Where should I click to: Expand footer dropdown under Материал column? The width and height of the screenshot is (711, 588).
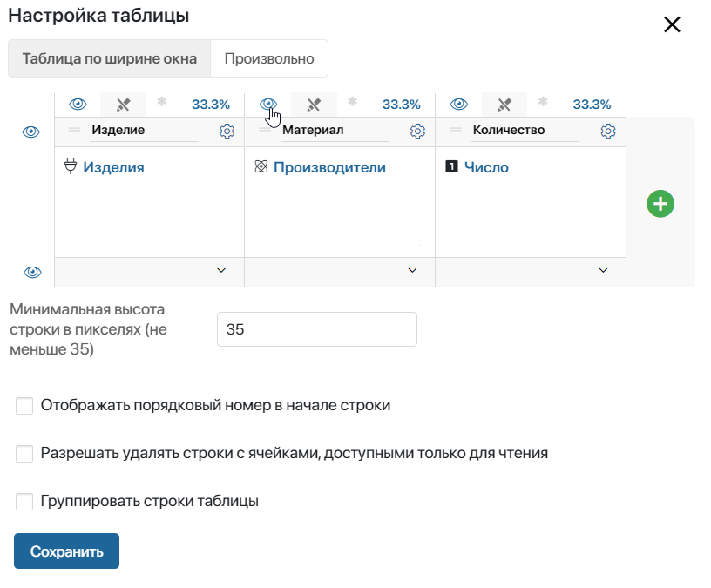click(x=412, y=270)
